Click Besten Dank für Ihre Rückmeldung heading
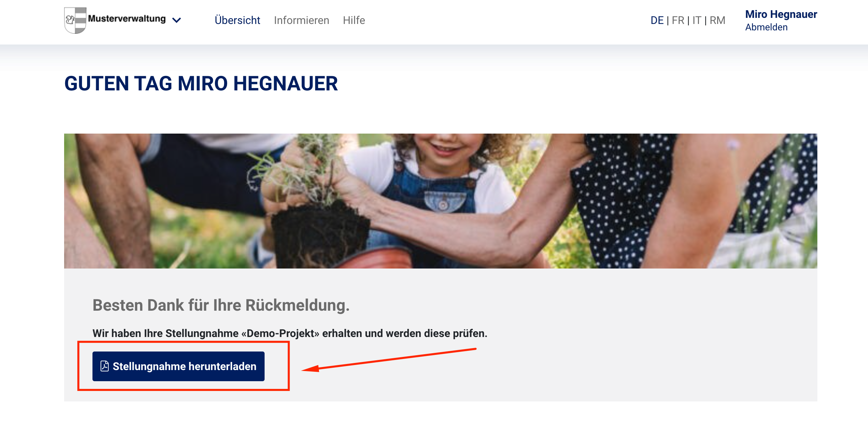The height and width of the screenshot is (421, 868). tap(221, 305)
